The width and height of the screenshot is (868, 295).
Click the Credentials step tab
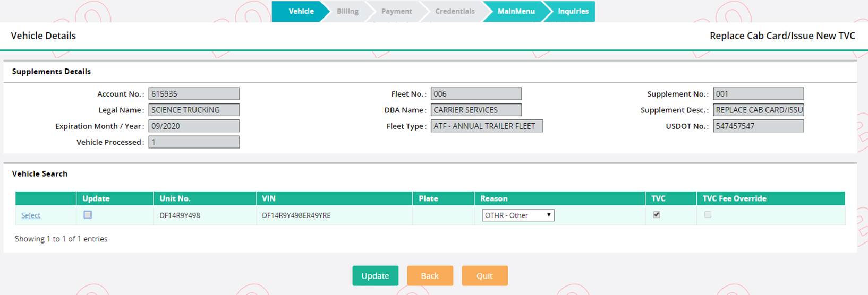pyautogui.click(x=455, y=11)
